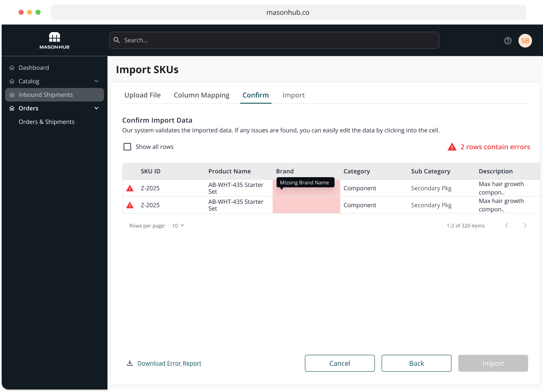Click the Product Name column header
The width and height of the screenshot is (543, 392).
point(230,171)
